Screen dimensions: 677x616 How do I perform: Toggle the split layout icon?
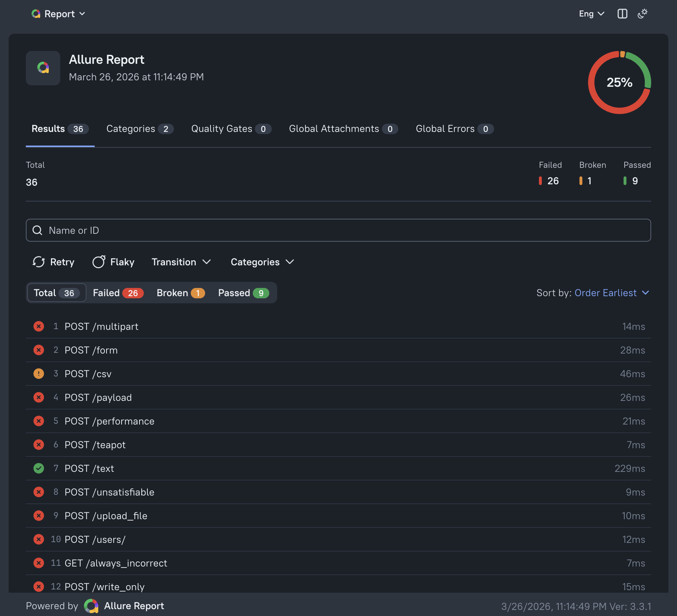(622, 14)
